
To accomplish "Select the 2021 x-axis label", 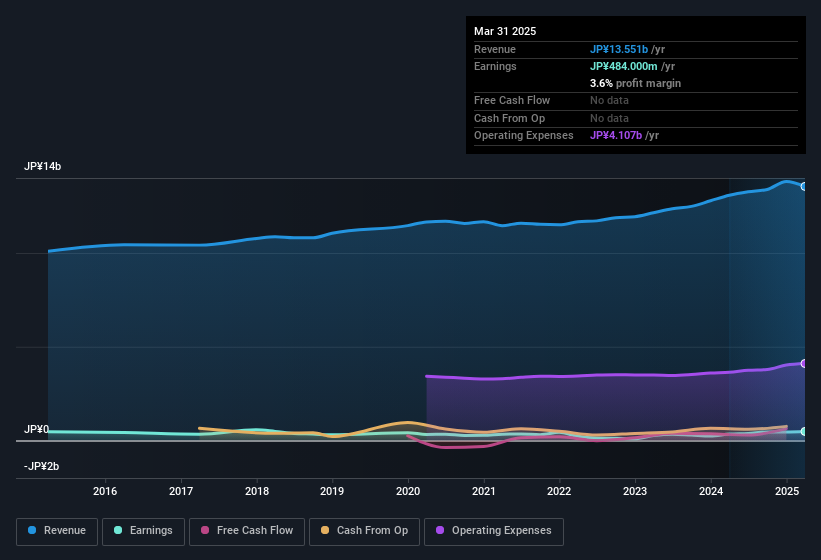I will [x=483, y=491].
